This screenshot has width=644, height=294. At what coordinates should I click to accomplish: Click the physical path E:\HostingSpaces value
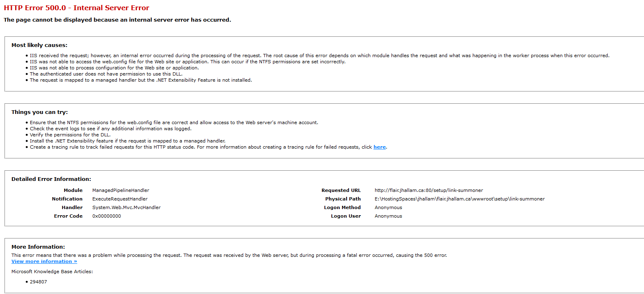coord(459,199)
